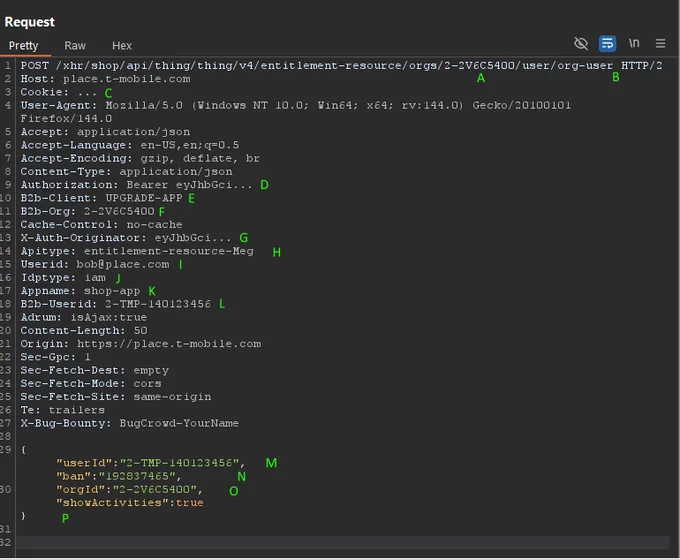The image size is (680, 559).
Task: Click the Sec-Fetch-Mode: cors line
Action: tap(91, 383)
